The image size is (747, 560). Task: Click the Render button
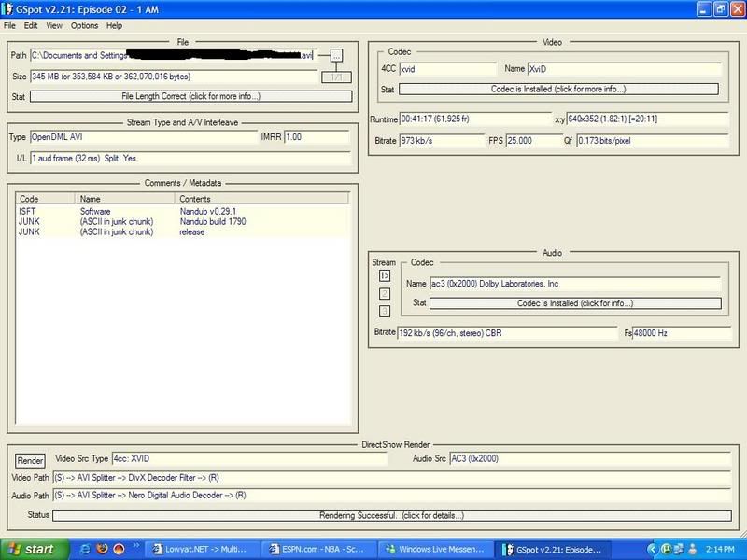point(29,459)
